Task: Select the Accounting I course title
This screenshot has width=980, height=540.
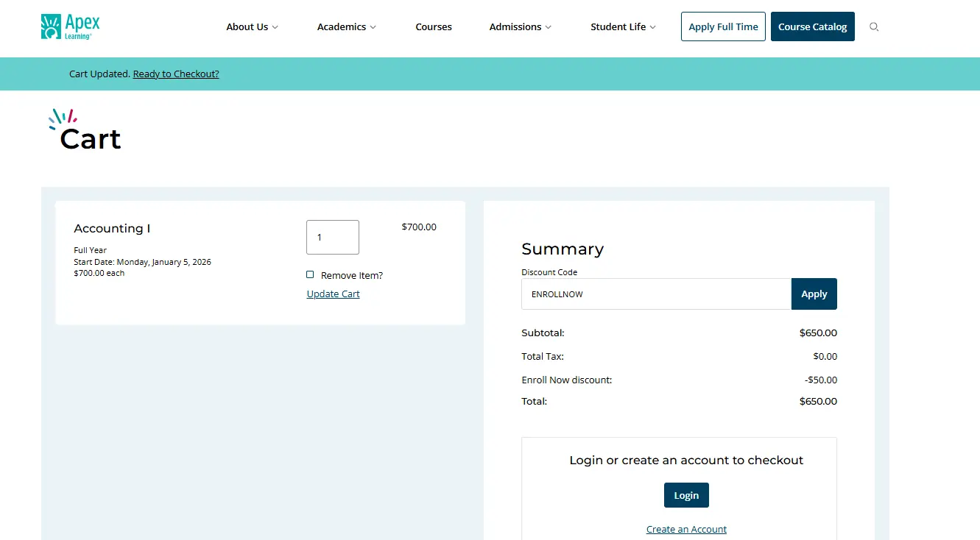Action: pyautogui.click(x=112, y=228)
